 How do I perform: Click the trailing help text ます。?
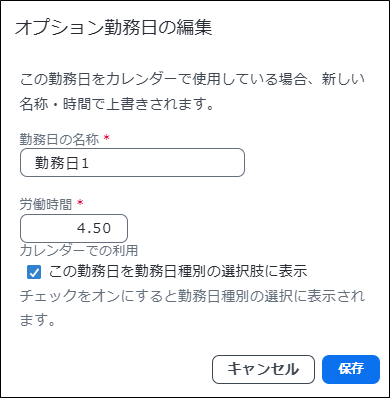click(37, 320)
